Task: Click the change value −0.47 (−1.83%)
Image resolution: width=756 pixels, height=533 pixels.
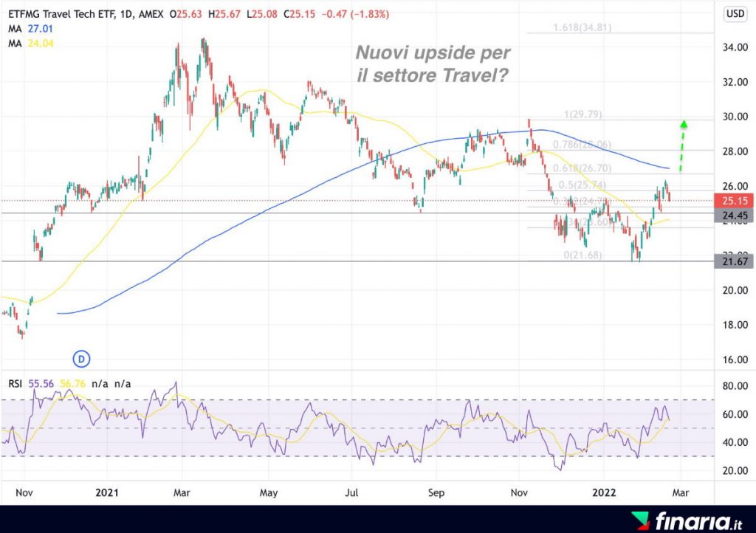Action: 355,15
